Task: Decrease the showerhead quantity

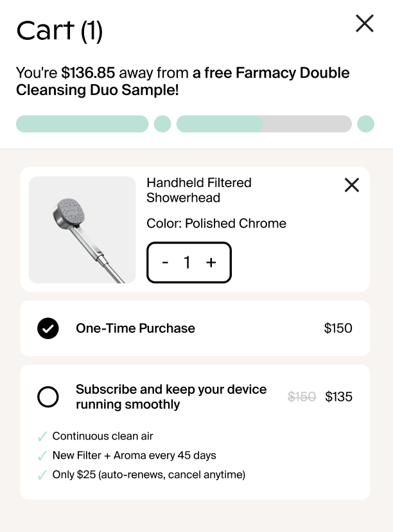Action: point(165,262)
